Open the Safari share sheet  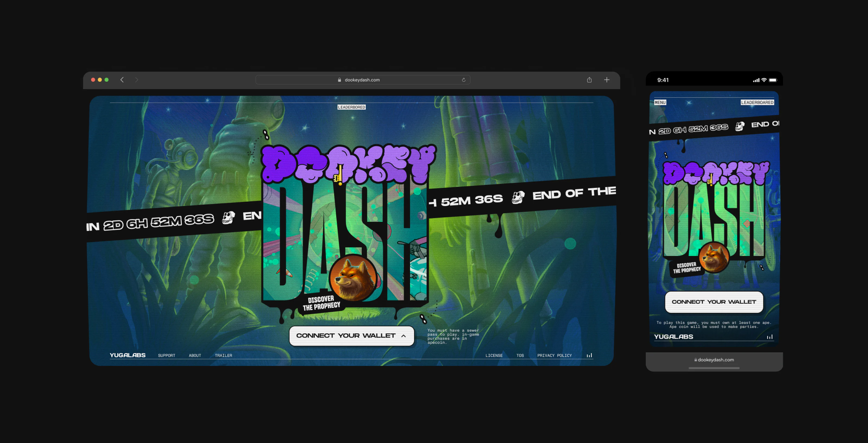(x=589, y=80)
